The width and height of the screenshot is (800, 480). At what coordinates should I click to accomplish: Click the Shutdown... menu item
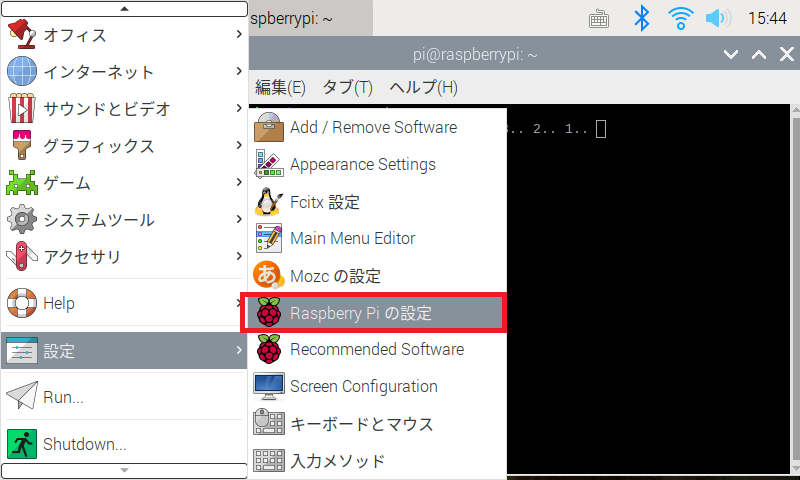coord(124,444)
